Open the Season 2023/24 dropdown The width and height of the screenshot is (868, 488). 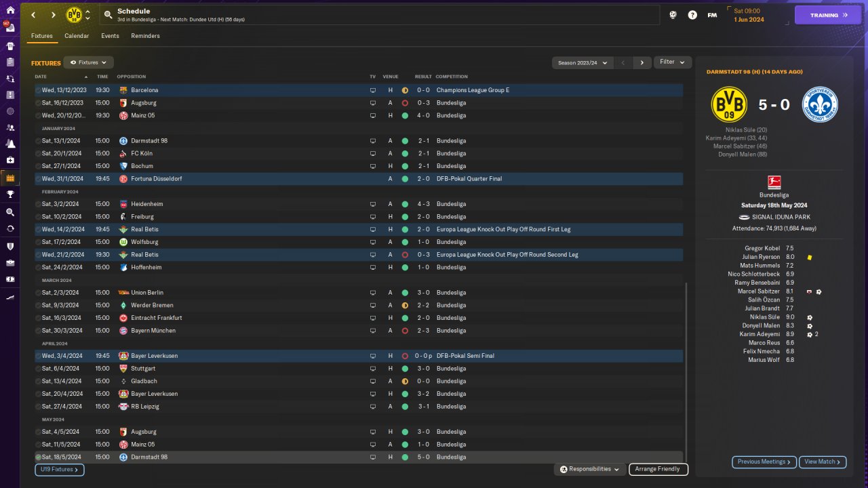pyautogui.click(x=583, y=62)
